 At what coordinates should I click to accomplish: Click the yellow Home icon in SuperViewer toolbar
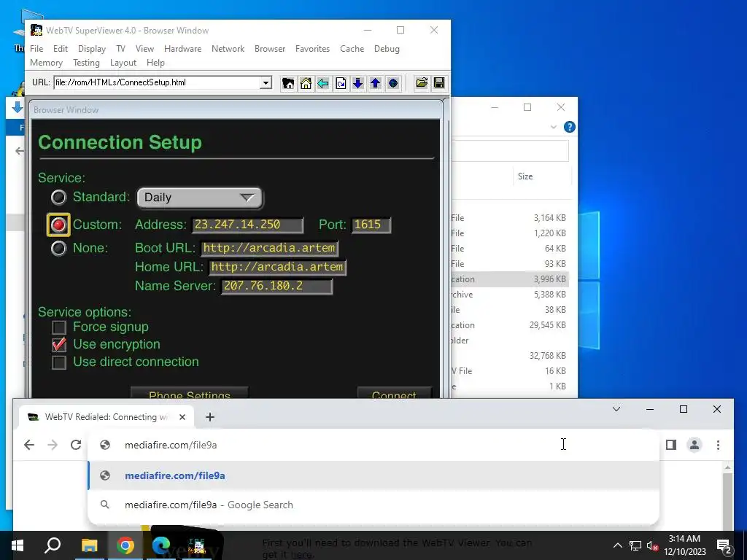[x=306, y=83]
